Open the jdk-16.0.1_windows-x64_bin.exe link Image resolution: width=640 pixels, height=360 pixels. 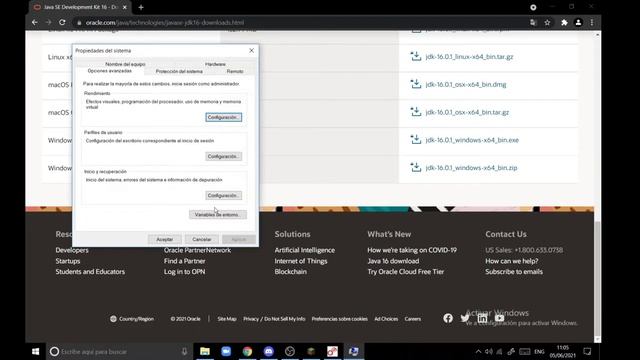tap(472, 140)
